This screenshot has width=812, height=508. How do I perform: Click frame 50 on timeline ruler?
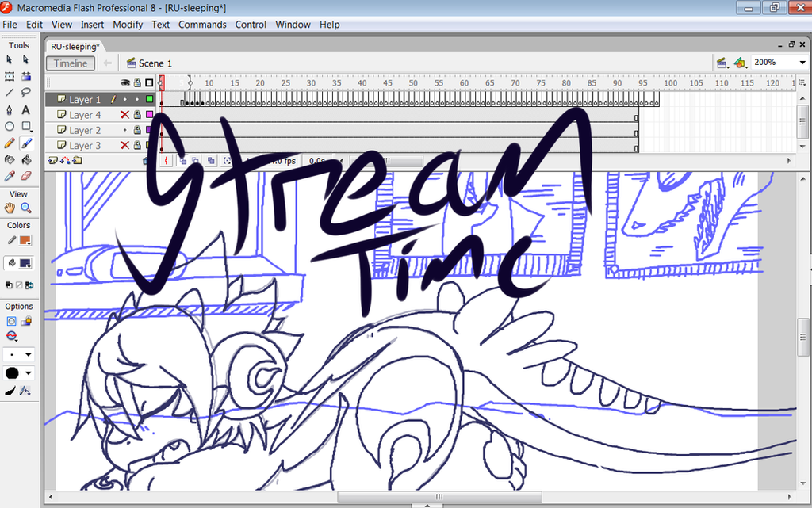(x=413, y=82)
